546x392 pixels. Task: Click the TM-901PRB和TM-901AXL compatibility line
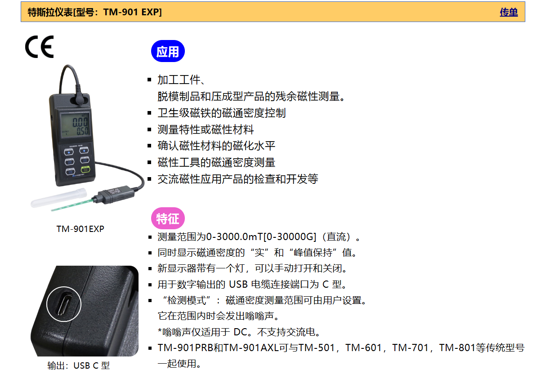[341, 347]
